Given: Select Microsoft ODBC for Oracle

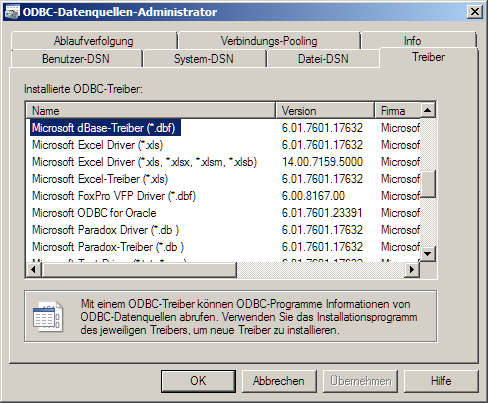Looking at the screenshot, I should [x=94, y=213].
